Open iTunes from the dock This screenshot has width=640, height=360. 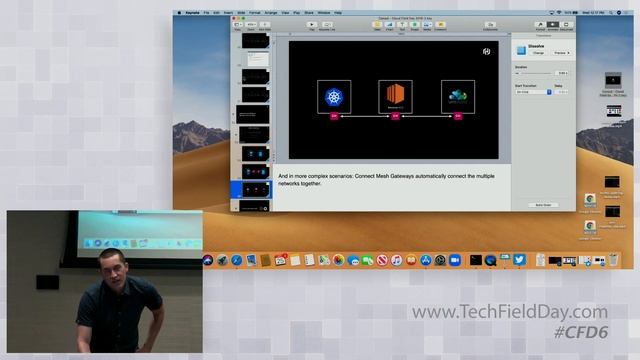(x=396, y=260)
